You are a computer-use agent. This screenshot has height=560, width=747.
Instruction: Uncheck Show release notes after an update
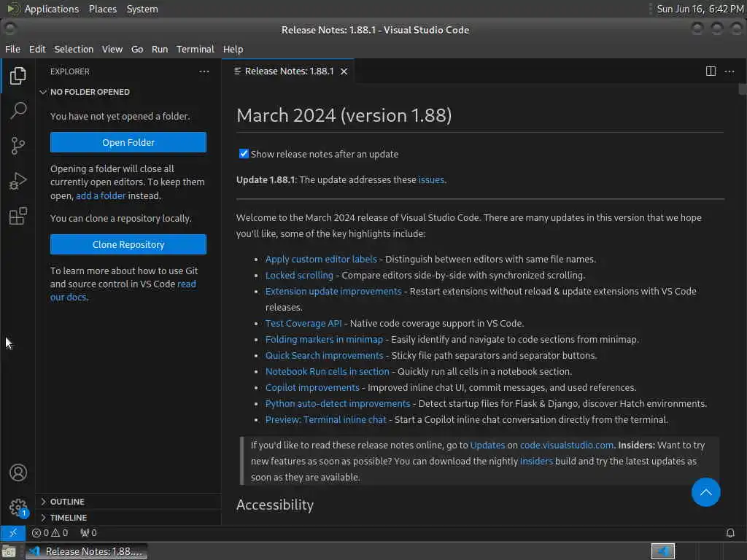pyautogui.click(x=244, y=154)
